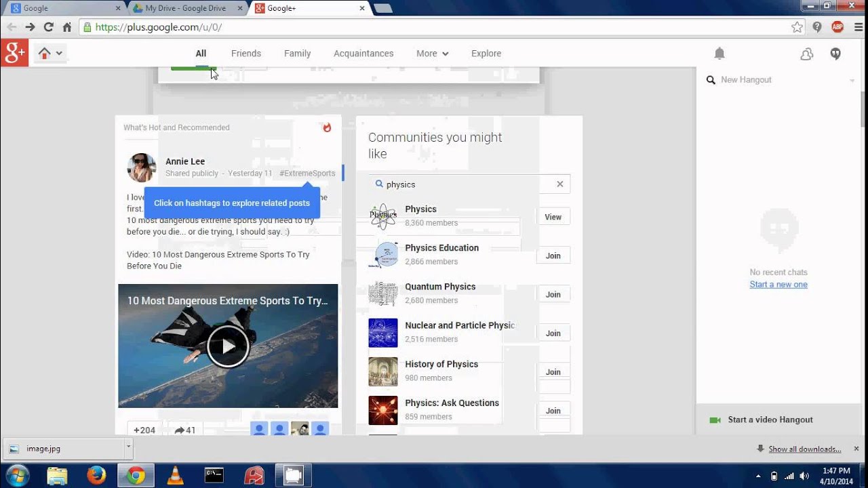Close the Google+ browser tab

click(362, 8)
